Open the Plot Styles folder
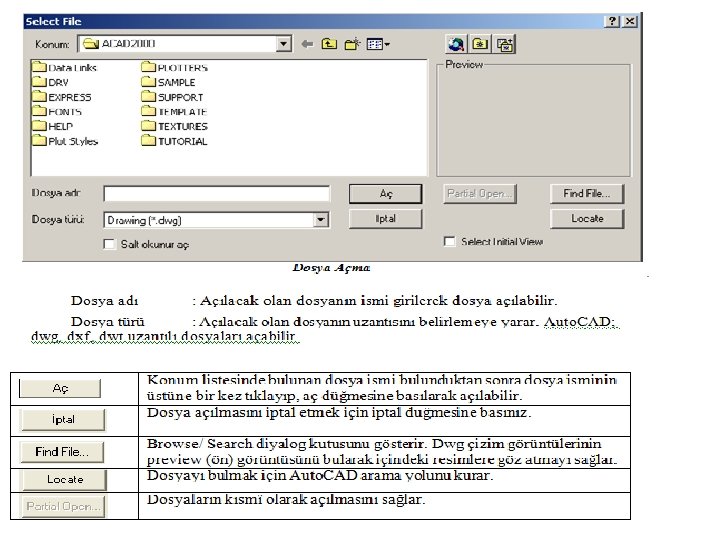Image resolution: width=720 pixels, height=540 pixels. [x=65, y=141]
